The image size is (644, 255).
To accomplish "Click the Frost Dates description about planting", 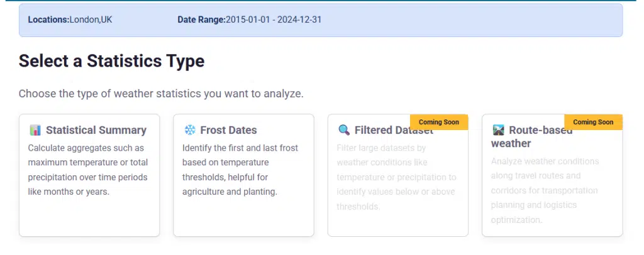I will 240,170.
